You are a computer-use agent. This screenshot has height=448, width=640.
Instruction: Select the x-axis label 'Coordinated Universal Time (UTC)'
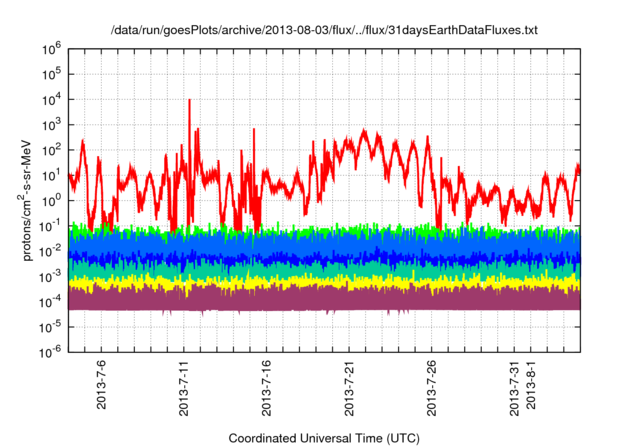point(324,439)
